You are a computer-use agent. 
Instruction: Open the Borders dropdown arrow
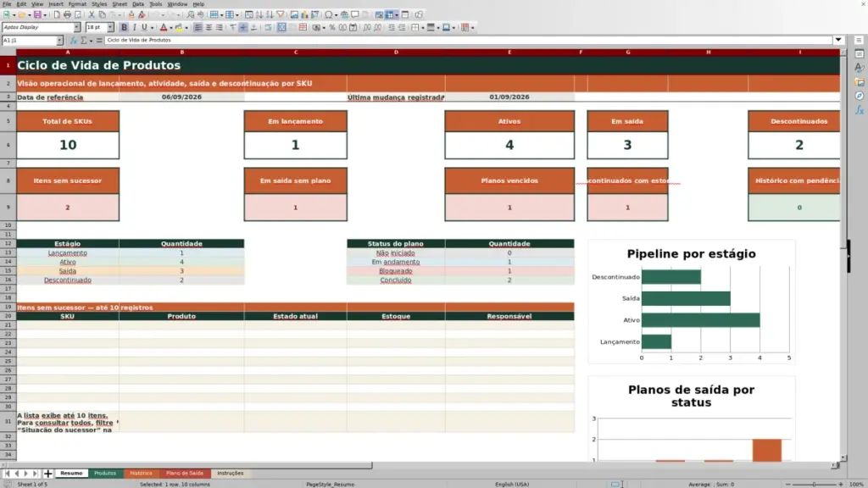423,27
